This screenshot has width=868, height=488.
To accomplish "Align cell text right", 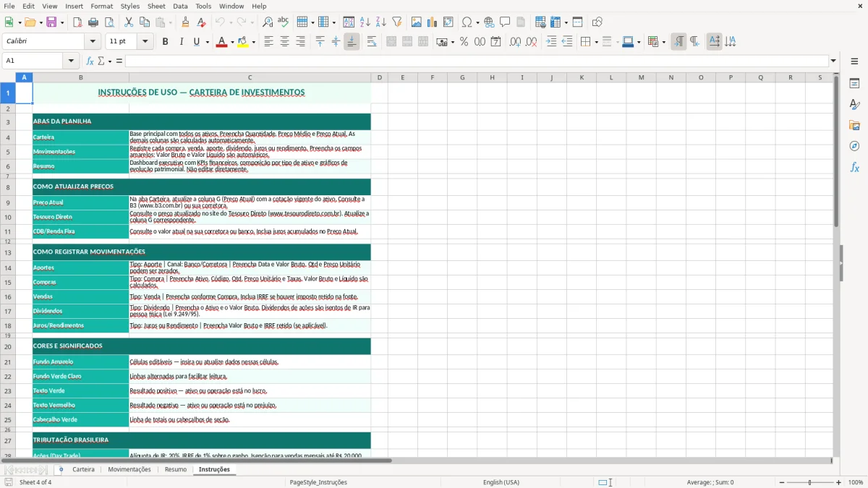I will coord(300,42).
